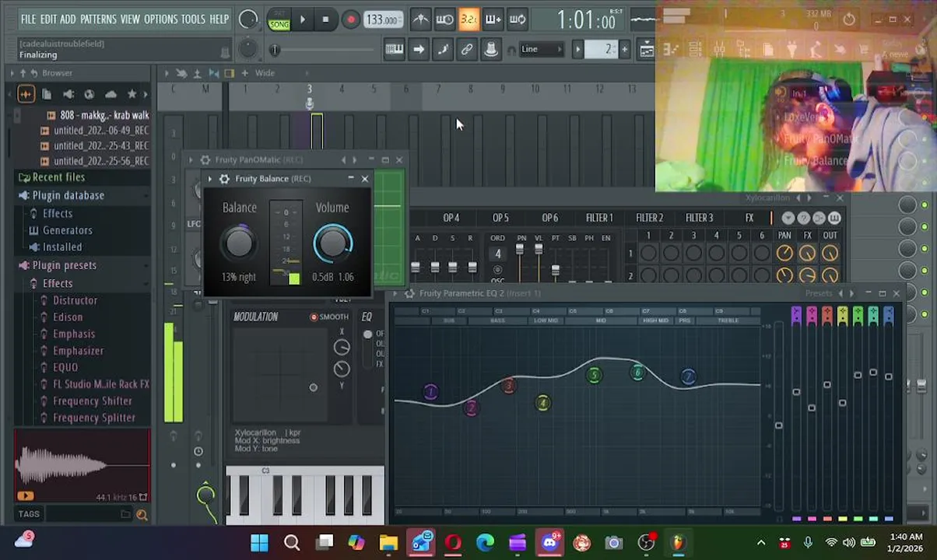
Task: Select the browser starred favorites tab icon
Action: click(132, 94)
